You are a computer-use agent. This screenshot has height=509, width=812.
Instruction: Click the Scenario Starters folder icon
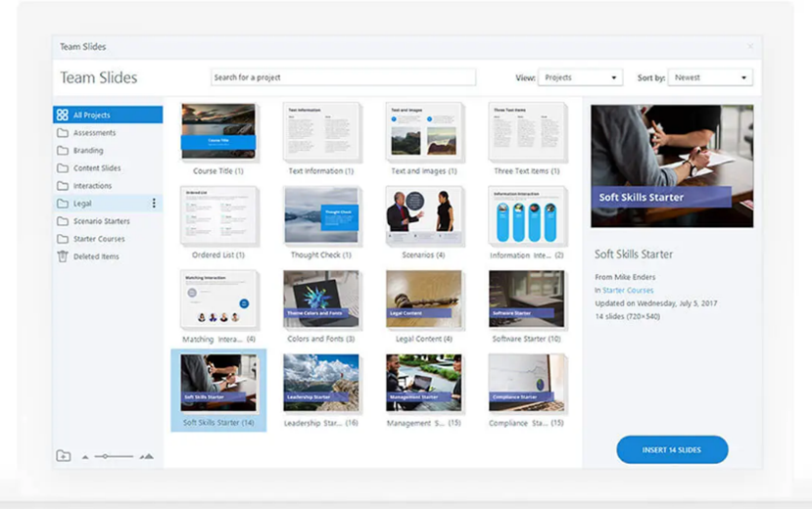[x=63, y=221]
